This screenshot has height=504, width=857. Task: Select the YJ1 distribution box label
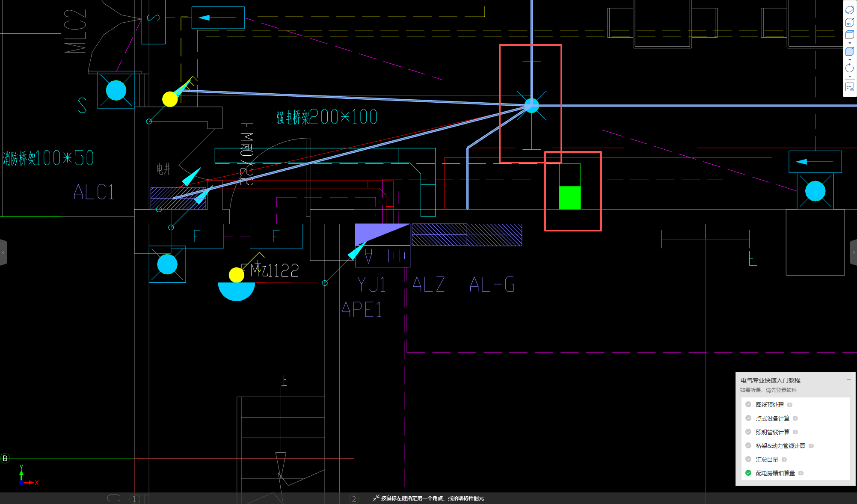tap(372, 285)
